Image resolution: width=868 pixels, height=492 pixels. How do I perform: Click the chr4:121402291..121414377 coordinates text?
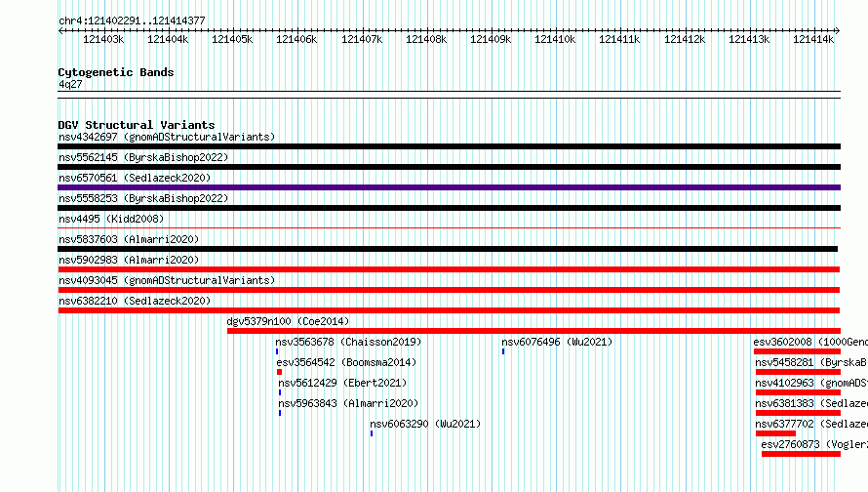pyautogui.click(x=132, y=20)
